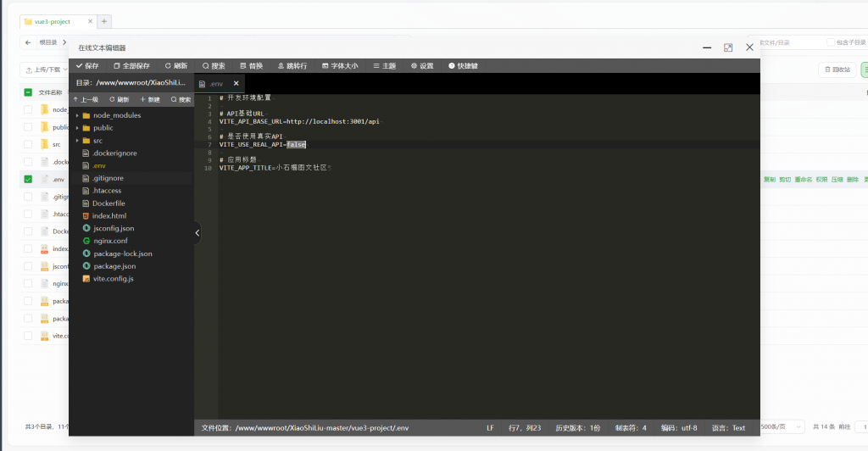Expand the src folder in sidebar tree
The width and height of the screenshot is (868, 451).
tap(77, 141)
